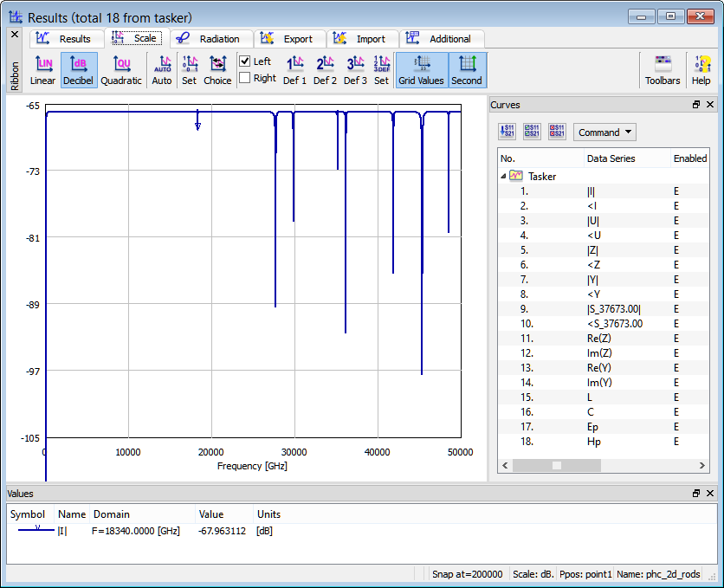
Task: Enable the Right axis checkbox
Action: pos(245,78)
